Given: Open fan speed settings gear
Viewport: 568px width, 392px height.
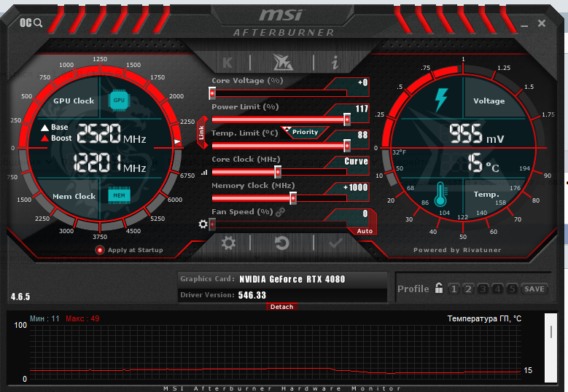Looking at the screenshot, I should (203, 224).
